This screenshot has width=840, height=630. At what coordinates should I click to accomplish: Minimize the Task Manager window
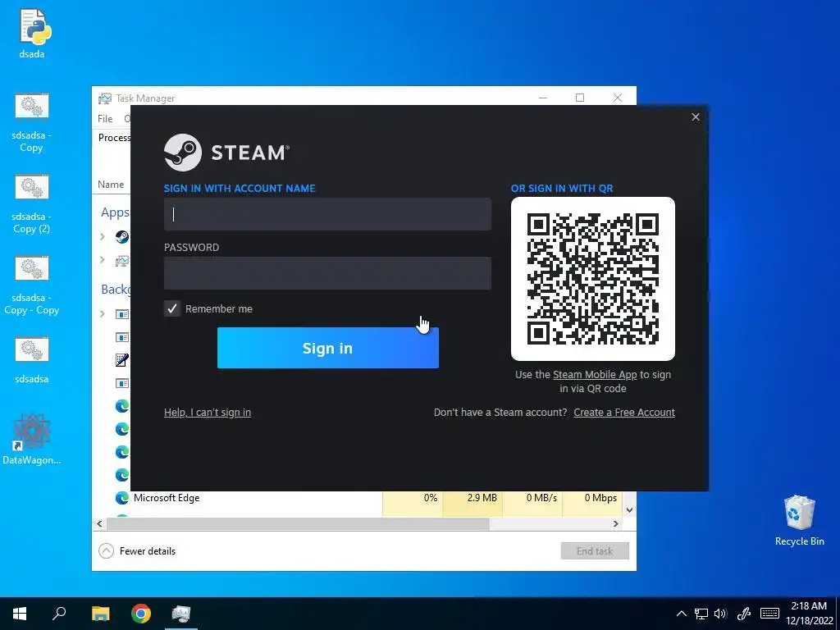543,98
